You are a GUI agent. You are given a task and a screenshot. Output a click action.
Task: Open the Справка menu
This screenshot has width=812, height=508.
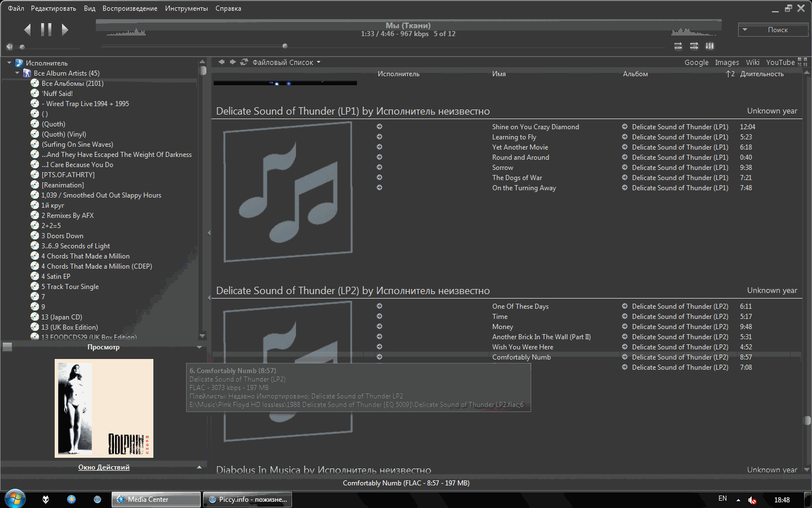[228, 8]
